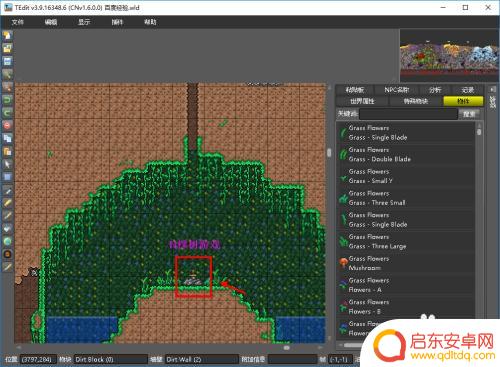Select the Fill bucket tool

coord(7,229)
